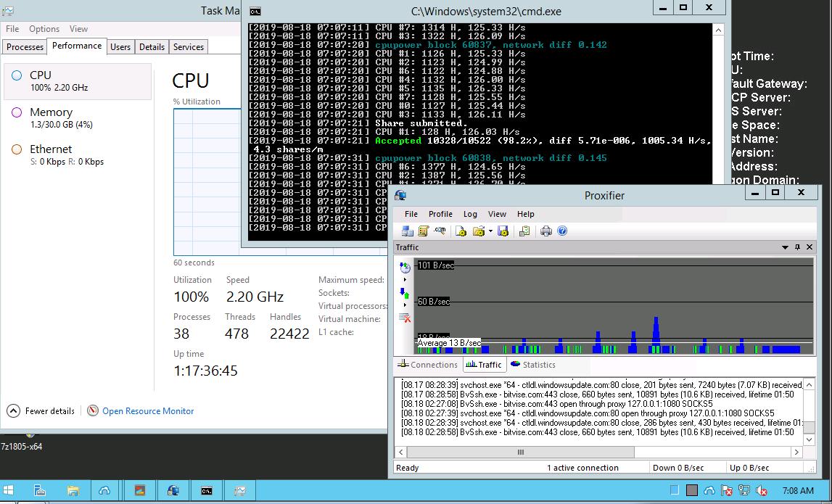
Task: Open Name Resolution settings icon (.com)
Action: [440, 231]
